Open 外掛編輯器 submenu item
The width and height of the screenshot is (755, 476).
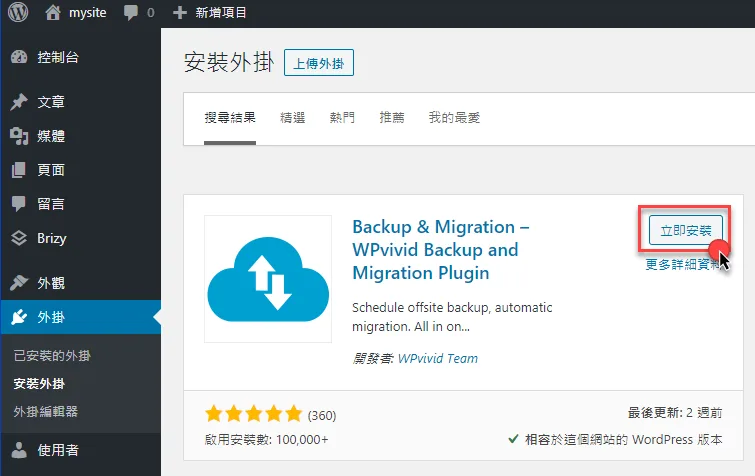point(46,412)
